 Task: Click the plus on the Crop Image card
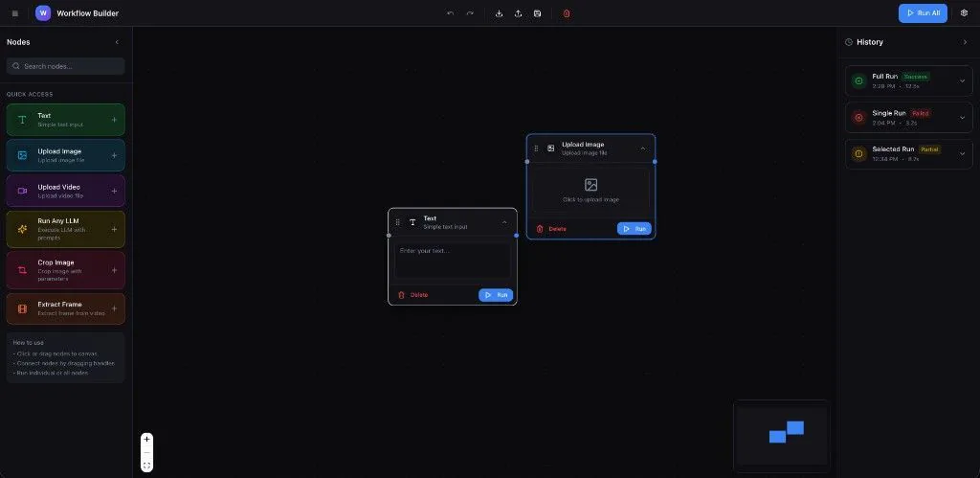point(114,270)
